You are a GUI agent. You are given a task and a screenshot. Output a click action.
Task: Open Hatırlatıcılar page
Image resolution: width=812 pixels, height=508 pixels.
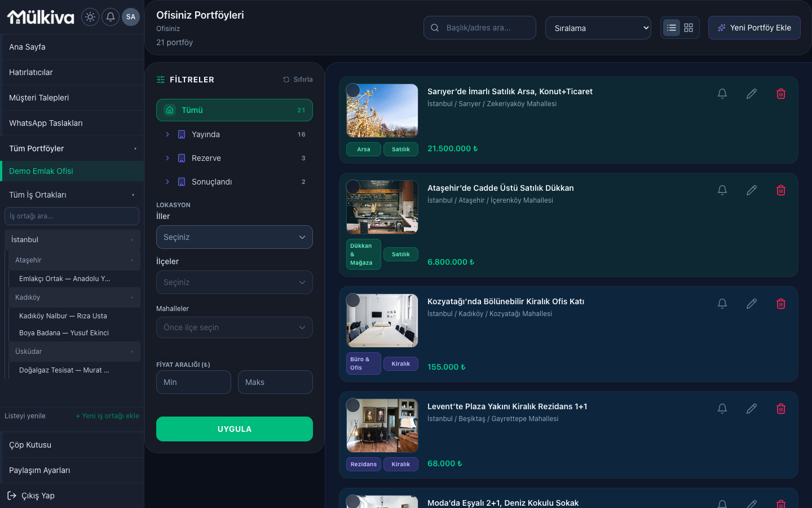tap(72, 72)
